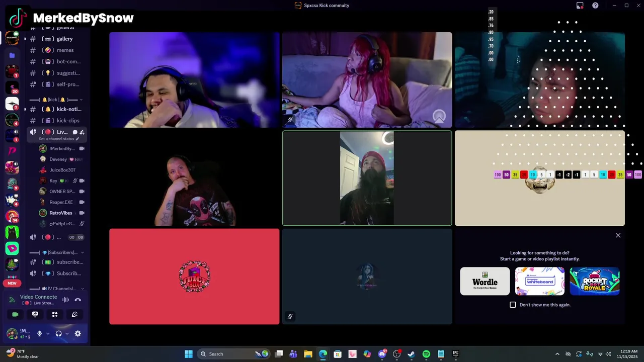Focus the red-haired streamer video tile
Image resolution: width=644 pixels, height=362 pixels.
click(x=367, y=80)
